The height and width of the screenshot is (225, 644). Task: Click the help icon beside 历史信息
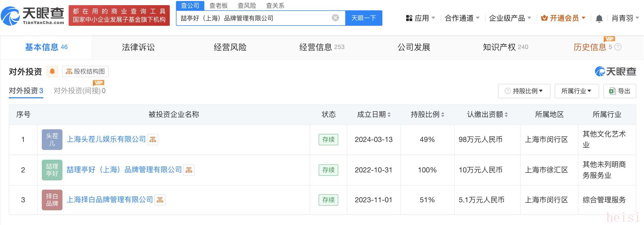click(618, 47)
